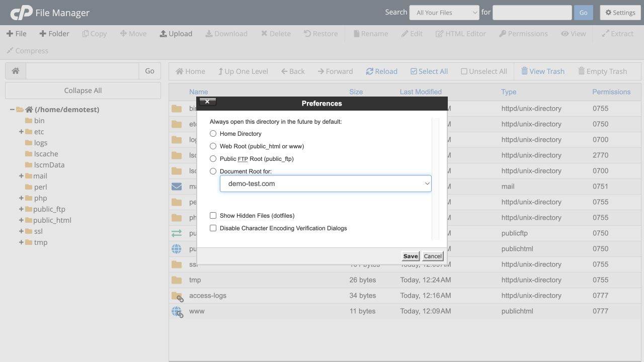Click the Download toolbar item
Image resolution: width=644 pixels, height=362 pixels.
[x=226, y=34]
